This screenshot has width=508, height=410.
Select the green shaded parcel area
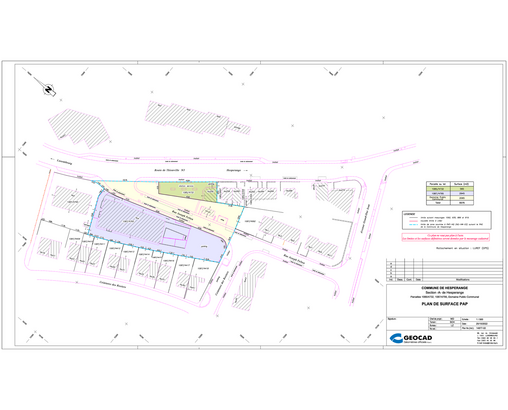[x=188, y=191]
